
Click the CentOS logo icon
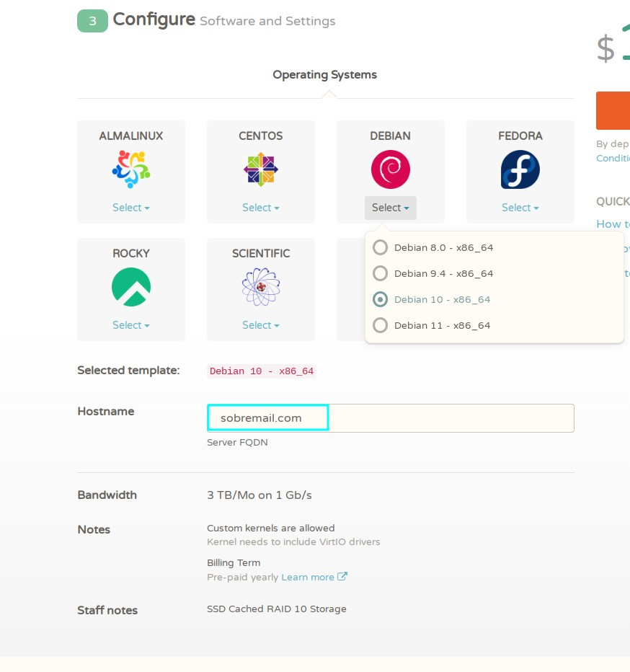coord(260,169)
